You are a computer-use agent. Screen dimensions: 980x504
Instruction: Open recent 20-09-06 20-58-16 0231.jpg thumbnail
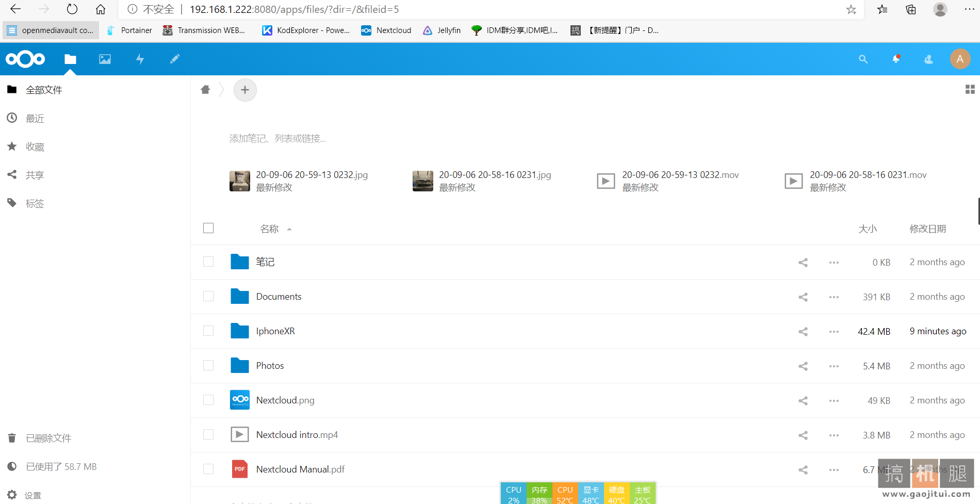(423, 181)
